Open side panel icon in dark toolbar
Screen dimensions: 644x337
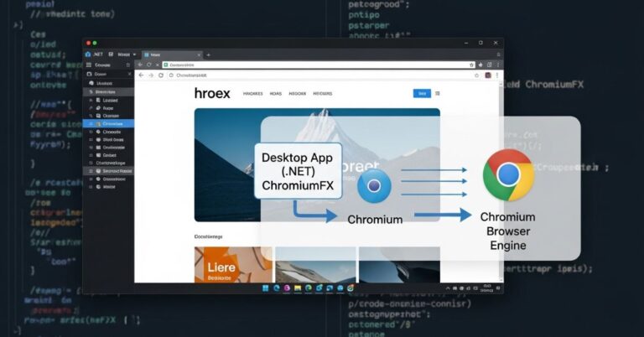[489, 65]
